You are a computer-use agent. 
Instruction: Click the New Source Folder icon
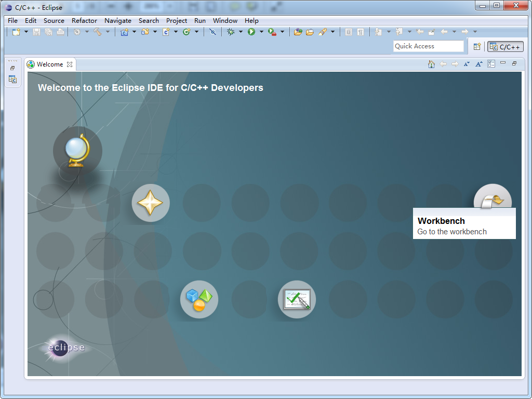tap(145, 32)
